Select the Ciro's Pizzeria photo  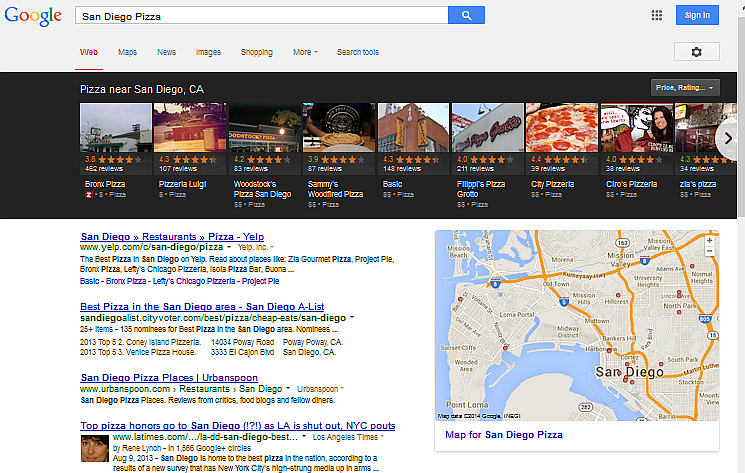coord(637,128)
